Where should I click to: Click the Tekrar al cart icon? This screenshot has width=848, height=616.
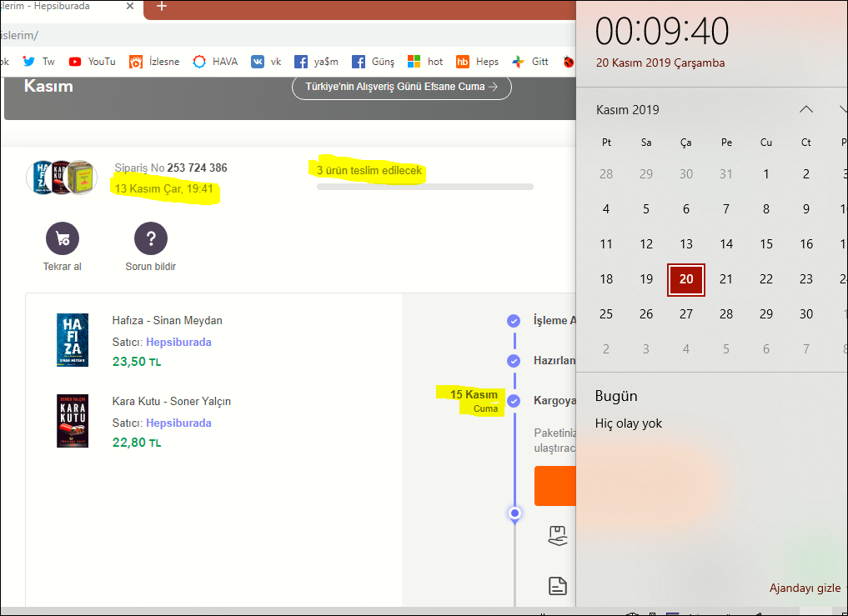pos(63,238)
